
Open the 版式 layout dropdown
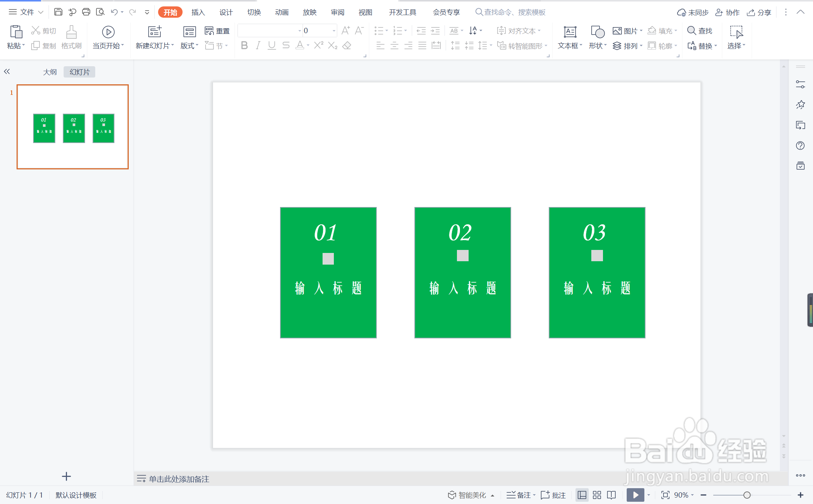tap(189, 46)
